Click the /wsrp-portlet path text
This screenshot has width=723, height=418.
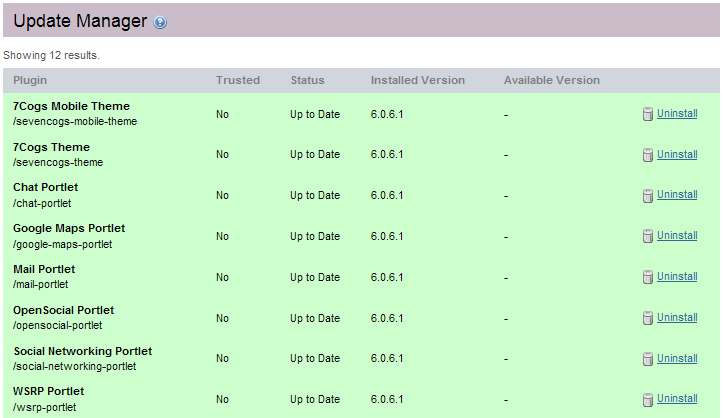(45, 407)
